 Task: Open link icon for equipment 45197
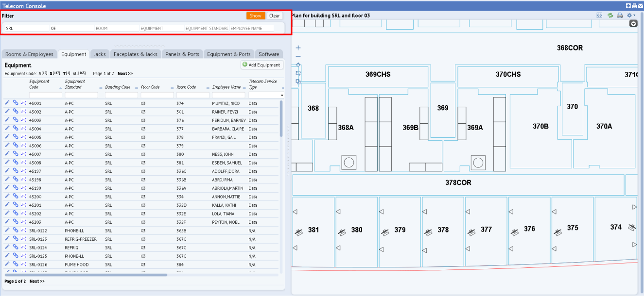coord(16,171)
